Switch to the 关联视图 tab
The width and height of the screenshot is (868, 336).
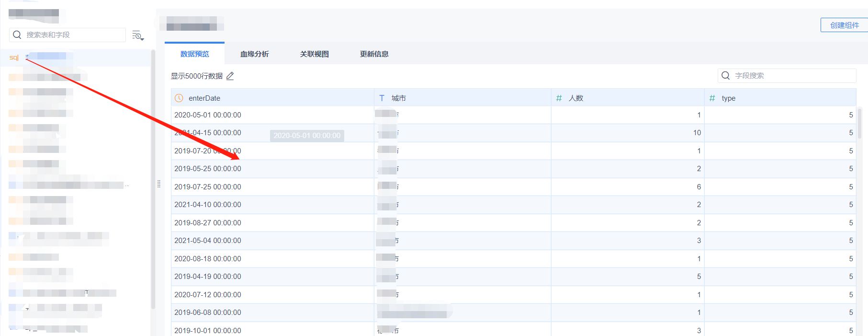click(x=314, y=54)
